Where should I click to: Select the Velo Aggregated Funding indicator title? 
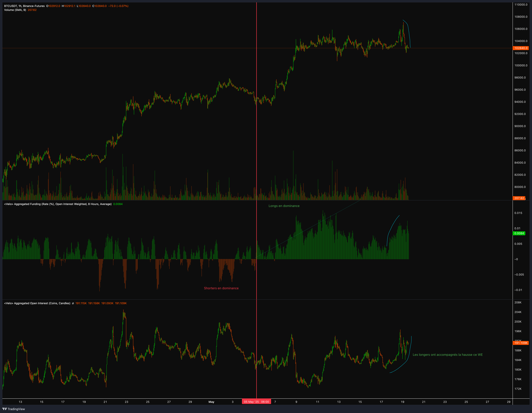(x=58, y=204)
